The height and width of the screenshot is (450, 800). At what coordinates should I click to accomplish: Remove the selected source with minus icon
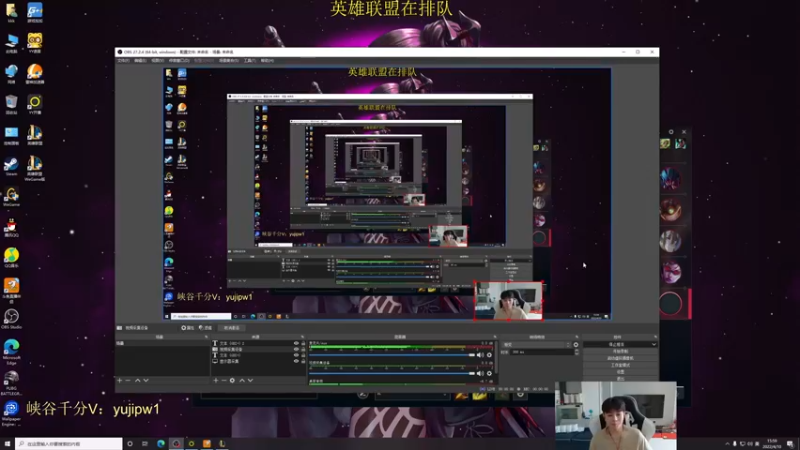coord(224,381)
